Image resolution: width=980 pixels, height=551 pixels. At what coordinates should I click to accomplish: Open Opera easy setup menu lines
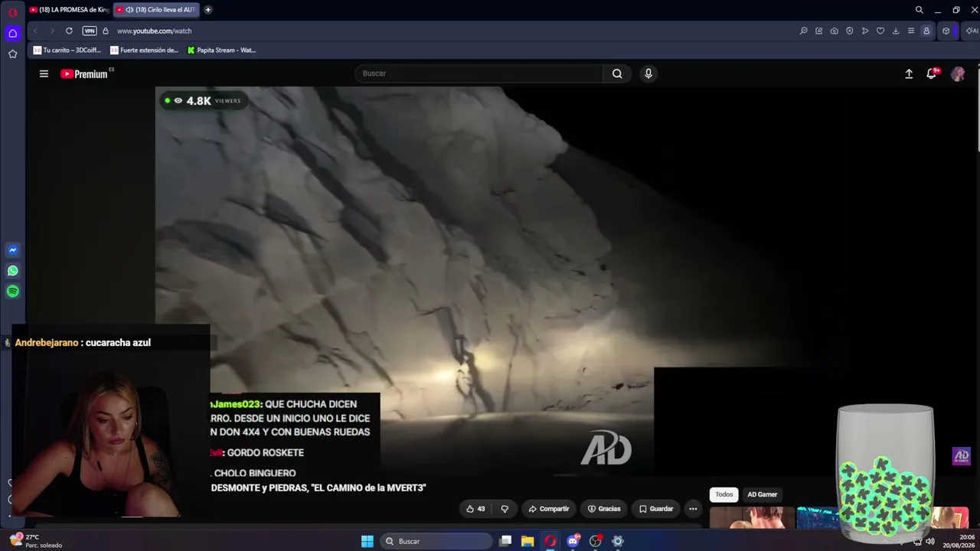[910, 31]
